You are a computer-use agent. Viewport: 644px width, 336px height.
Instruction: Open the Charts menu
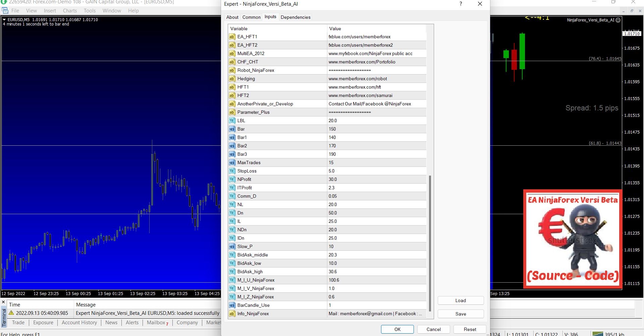point(70,11)
